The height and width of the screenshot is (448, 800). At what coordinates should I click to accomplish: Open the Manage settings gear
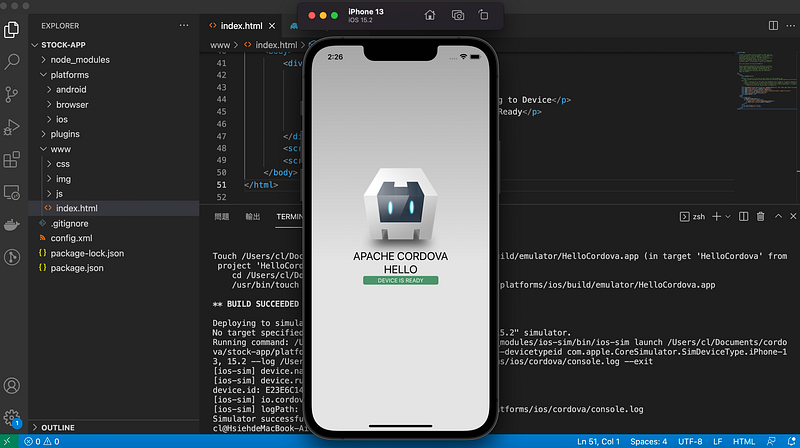click(x=12, y=418)
